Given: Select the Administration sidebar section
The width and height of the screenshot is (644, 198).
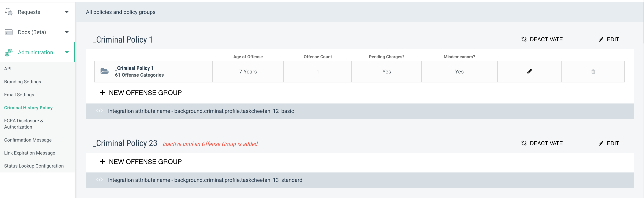Looking at the screenshot, I should pos(37,52).
